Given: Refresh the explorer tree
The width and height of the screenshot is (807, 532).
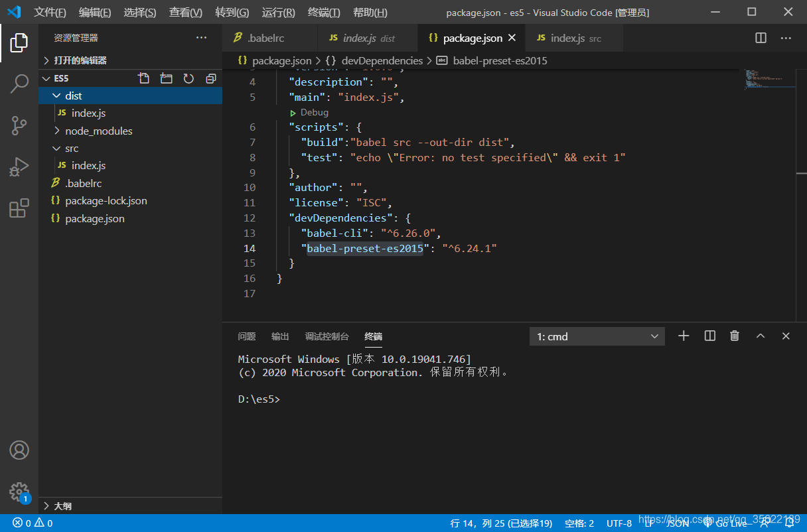Looking at the screenshot, I should (188, 78).
